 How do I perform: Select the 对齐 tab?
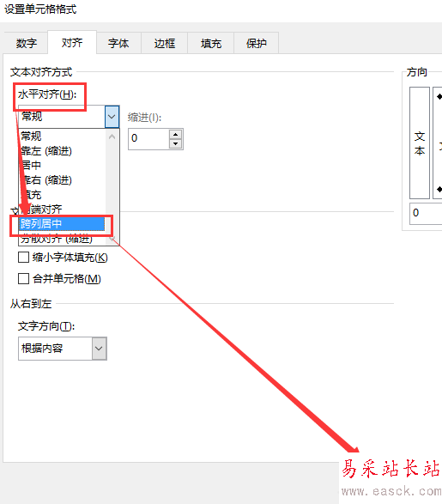coord(72,42)
